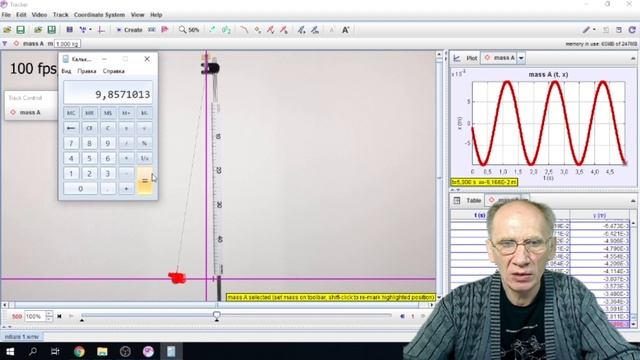Click calculator digit 0

[80, 189]
